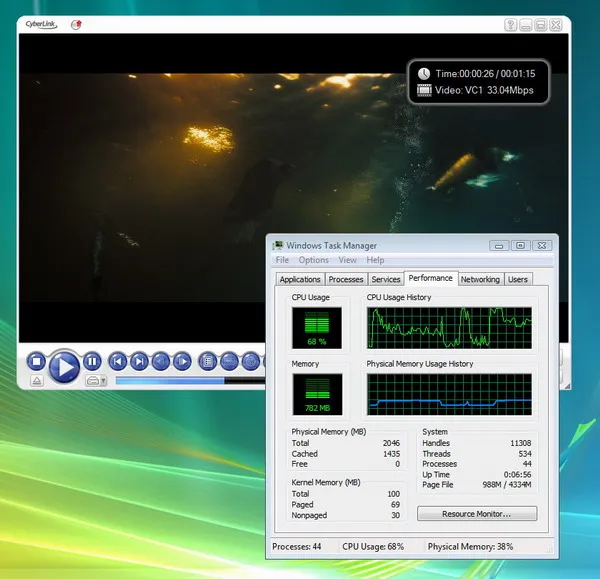Switch to the Networking tab
Image resolution: width=600 pixels, height=579 pixels.
(480, 279)
